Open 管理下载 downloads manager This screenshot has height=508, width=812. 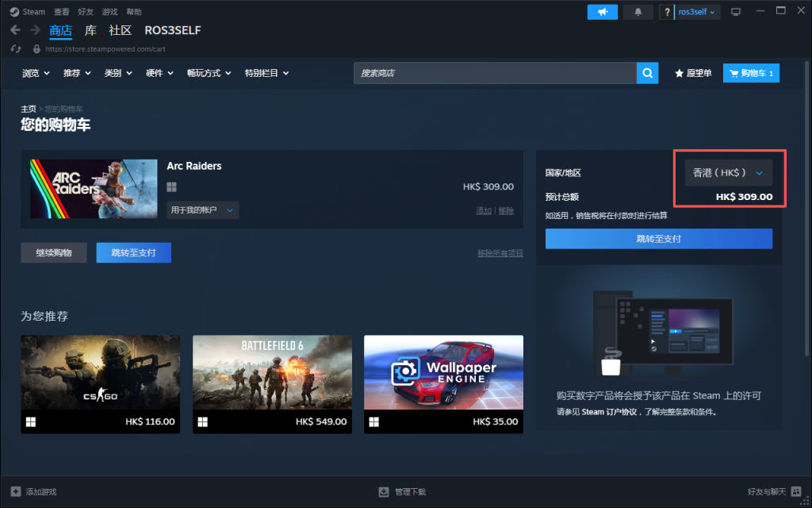[402, 491]
